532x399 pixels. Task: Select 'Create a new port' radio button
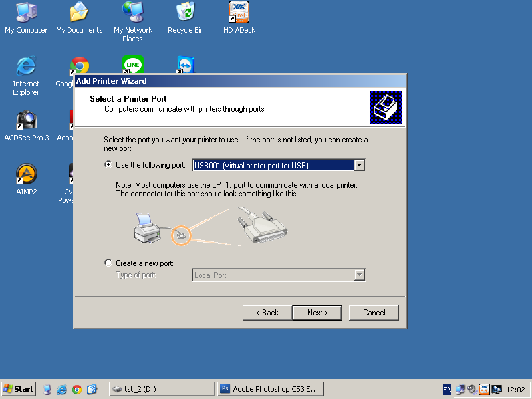pyautogui.click(x=108, y=263)
